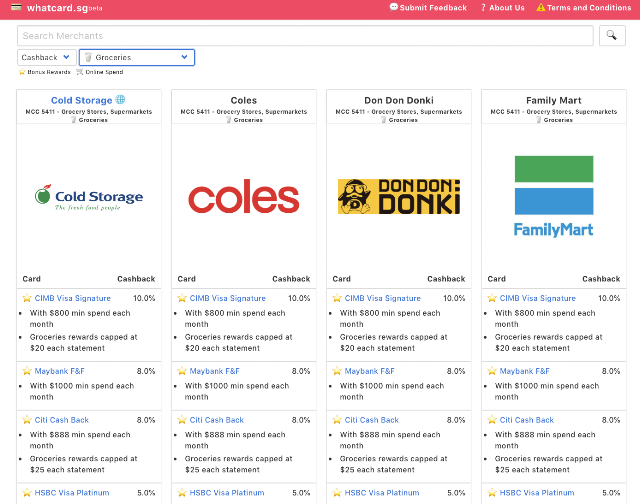
Task: Click star icon beside Don Don Donki CIMB card
Action: 337,298
